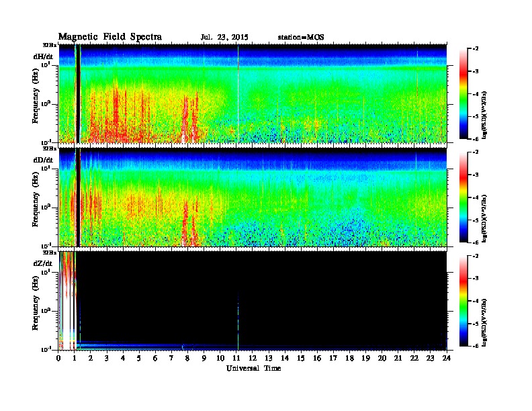The width and height of the screenshot is (532, 411).
Task: Click hour 8 on the Universal Time axis
Action: [x=187, y=358]
